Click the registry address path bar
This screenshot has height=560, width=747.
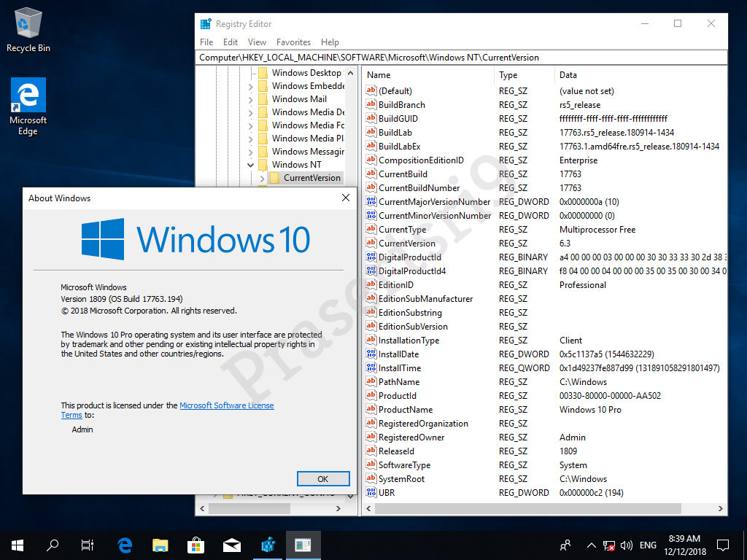(x=461, y=57)
